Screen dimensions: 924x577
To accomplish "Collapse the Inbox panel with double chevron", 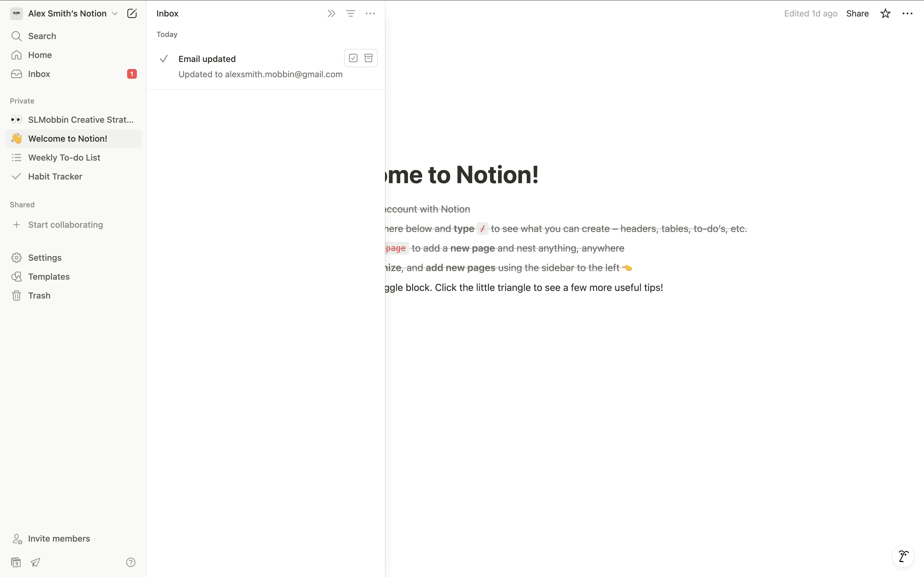I will click(x=331, y=14).
